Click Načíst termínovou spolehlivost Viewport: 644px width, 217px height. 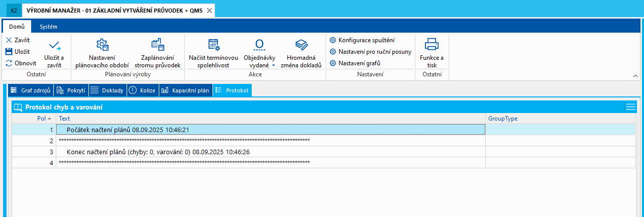coord(213,54)
